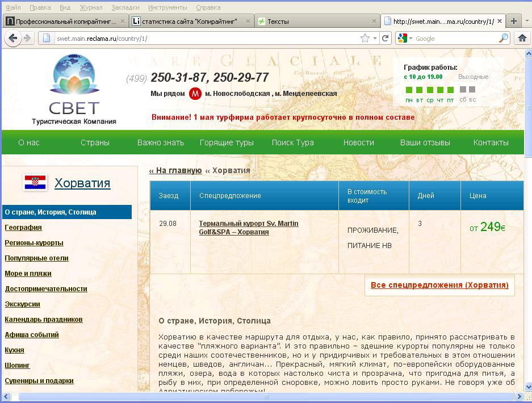This screenshot has width=532, height=403.
Task: Open Шопинг sidebar link
Action: (x=17, y=366)
